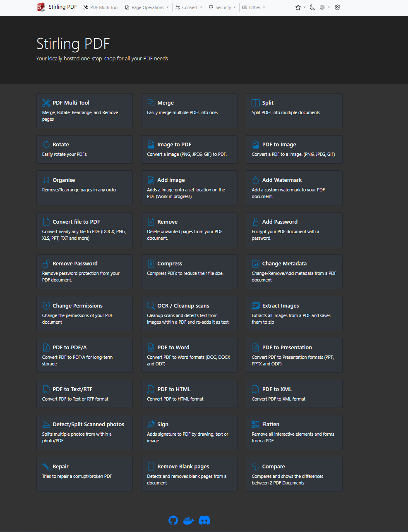408x532 pixels.
Task: Click the Stirling PDF logo icon
Action: click(x=41, y=7)
